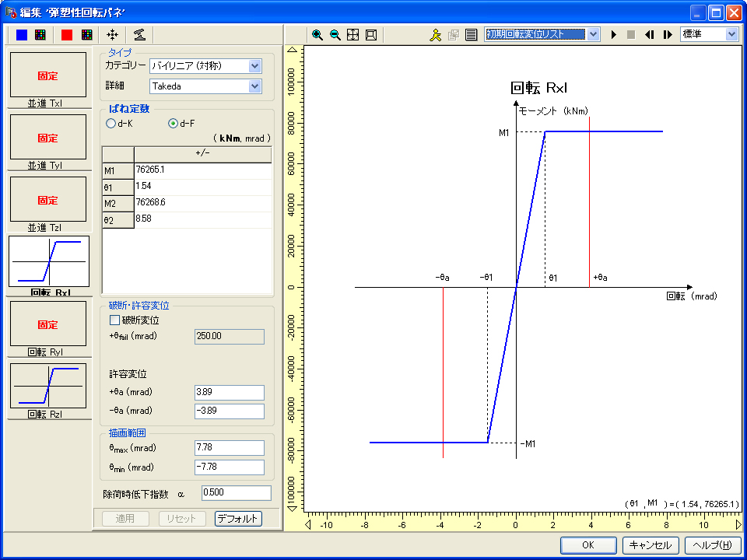Click the gray microscope-like toolbar icon
747x560 pixels.
[139, 35]
